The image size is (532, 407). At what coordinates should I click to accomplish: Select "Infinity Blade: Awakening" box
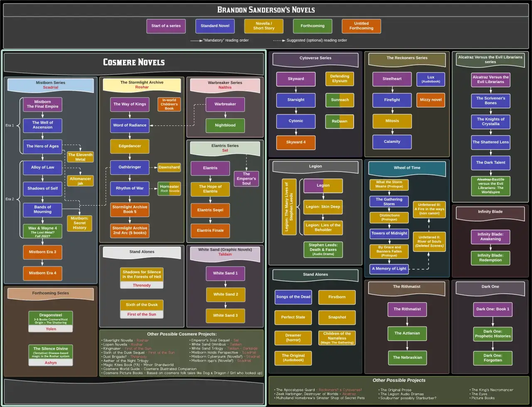point(490,237)
